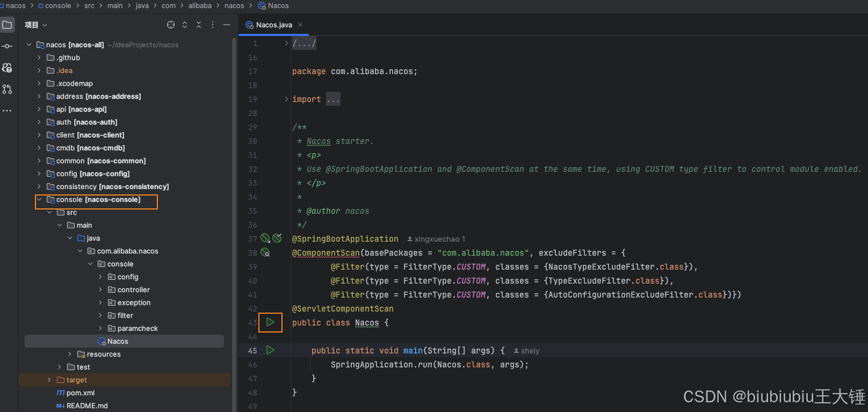This screenshot has height=412, width=868.
Task: Expand the controller package
Action: (x=100, y=290)
